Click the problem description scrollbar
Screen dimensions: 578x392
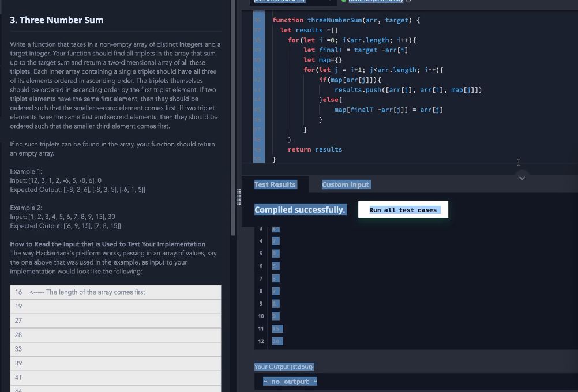(233, 118)
